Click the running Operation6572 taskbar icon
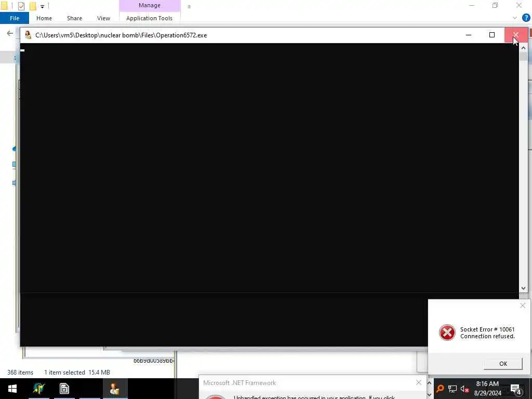The width and height of the screenshot is (532, 399). 115,389
